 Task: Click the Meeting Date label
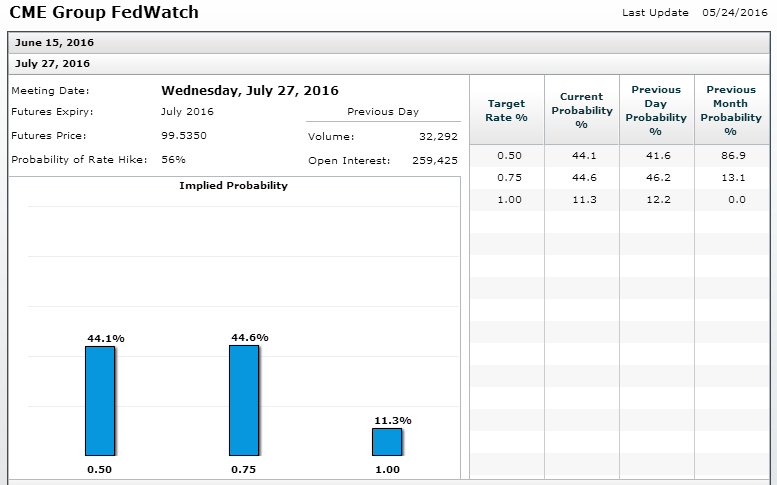[x=50, y=91]
